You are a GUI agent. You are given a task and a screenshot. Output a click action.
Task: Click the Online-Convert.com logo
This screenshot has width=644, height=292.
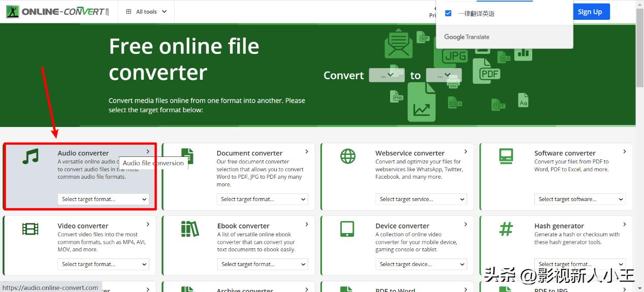(x=57, y=11)
